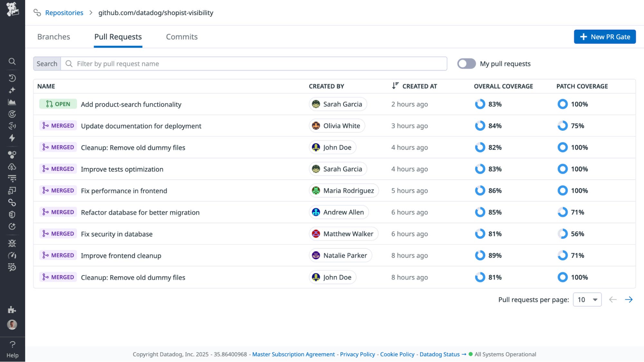Screen dimensions: 644x362
Task: Open the Privacy Policy link
Action: (x=357, y=354)
